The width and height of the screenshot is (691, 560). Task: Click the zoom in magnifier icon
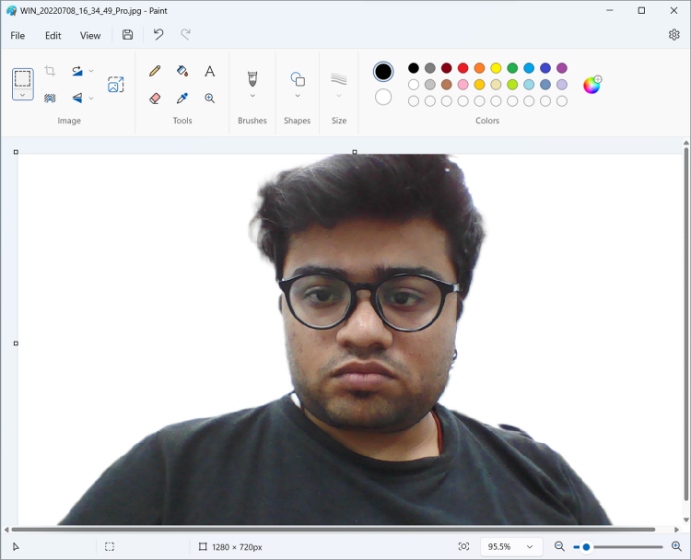[676, 546]
